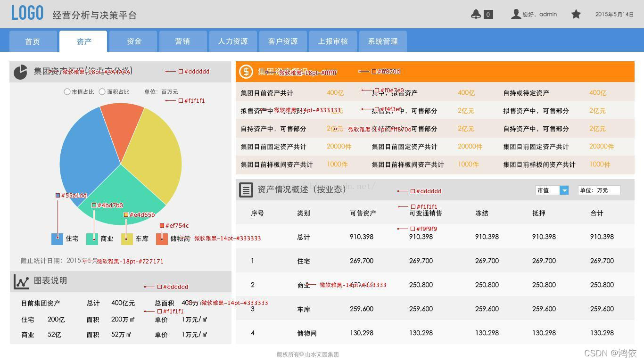The width and height of the screenshot is (644, 362).
Task: Switch to the 资金 tab
Action: point(133,41)
